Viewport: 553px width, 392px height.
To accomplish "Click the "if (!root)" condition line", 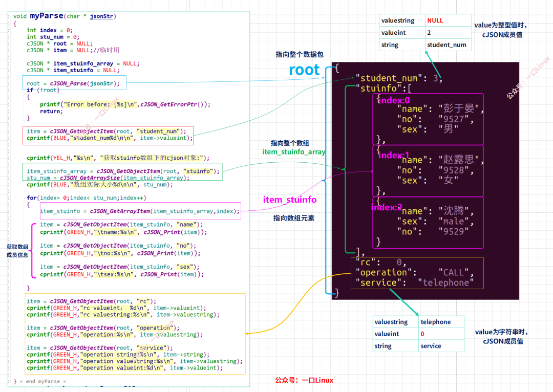I will coord(43,90).
